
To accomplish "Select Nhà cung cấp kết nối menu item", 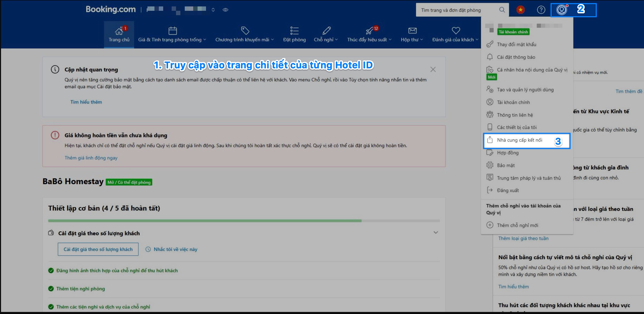I will pos(520,140).
